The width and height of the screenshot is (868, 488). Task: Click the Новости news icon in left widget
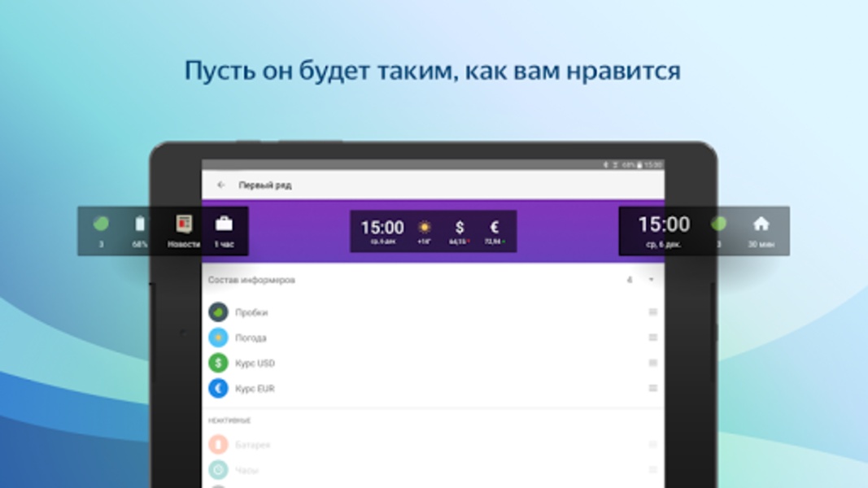pyautogui.click(x=184, y=224)
